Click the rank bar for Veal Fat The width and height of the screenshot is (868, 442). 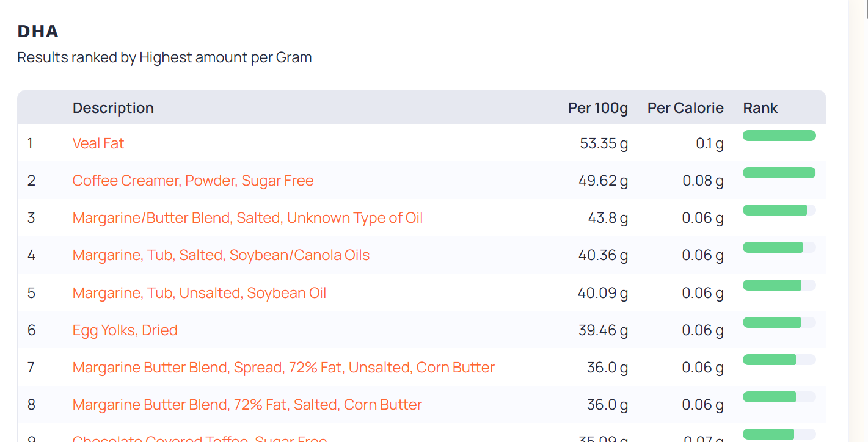pos(779,136)
